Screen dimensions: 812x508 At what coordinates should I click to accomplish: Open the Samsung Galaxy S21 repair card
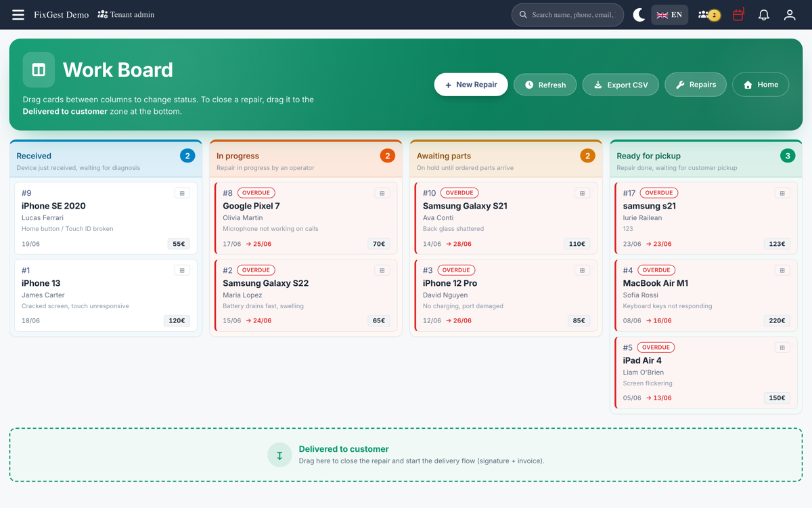506,218
